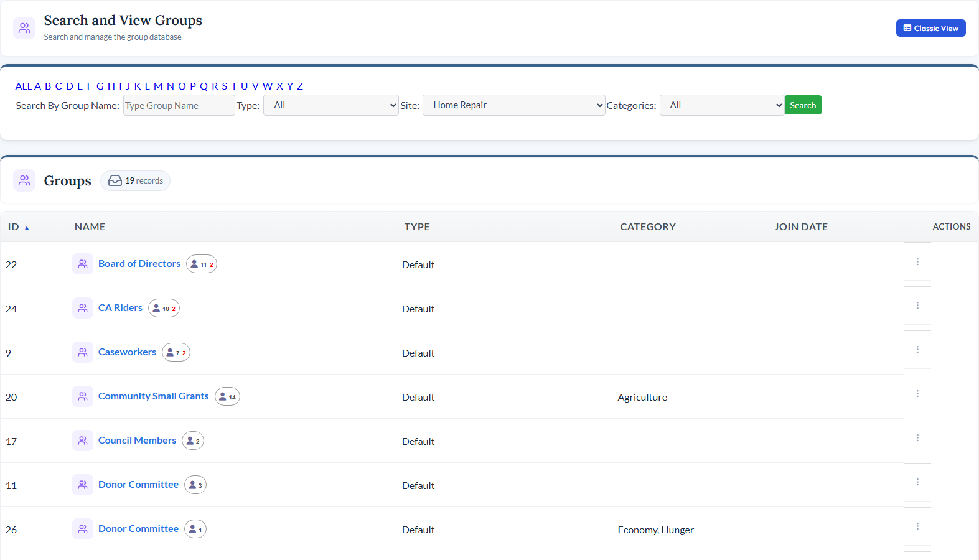Image resolution: width=979 pixels, height=560 pixels.
Task: Open actions menu for Board of Directors row
Action: [917, 262]
